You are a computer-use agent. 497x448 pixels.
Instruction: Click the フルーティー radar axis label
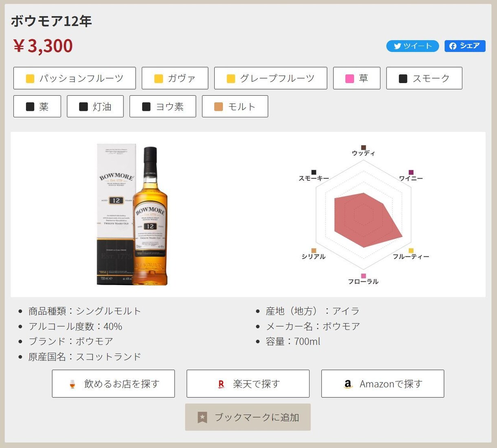[x=411, y=257]
